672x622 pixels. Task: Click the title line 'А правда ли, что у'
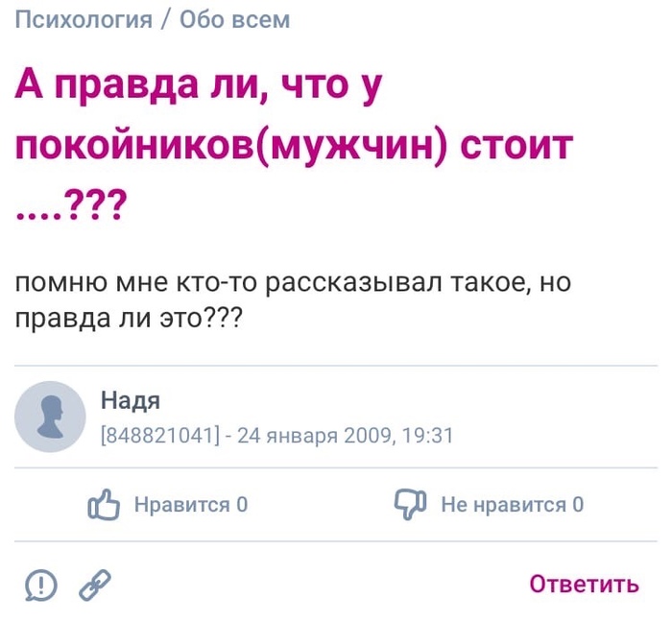[200, 89]
